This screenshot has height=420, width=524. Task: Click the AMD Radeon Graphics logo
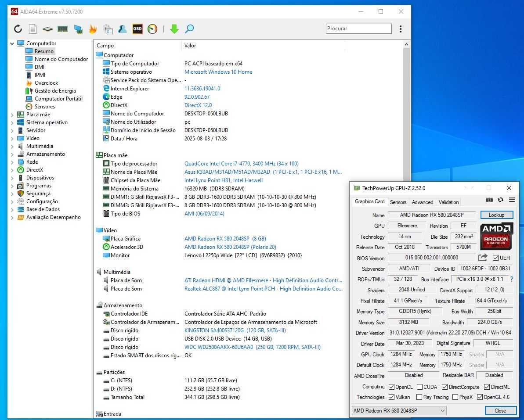click(496, 236)
